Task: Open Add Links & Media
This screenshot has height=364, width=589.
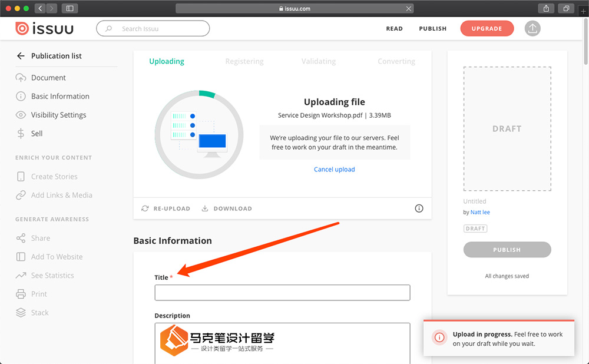Action: coord(62,195)
